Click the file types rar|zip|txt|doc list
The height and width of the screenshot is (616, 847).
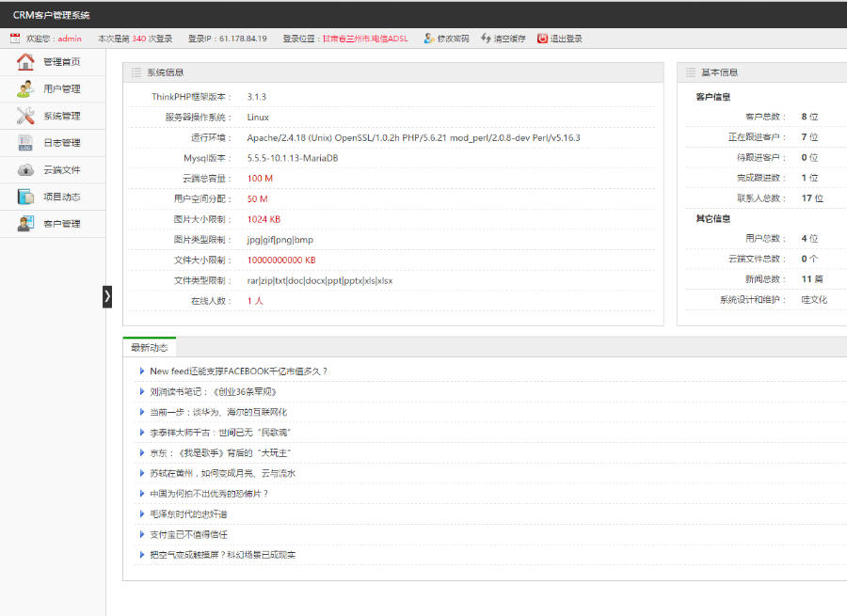(x=320, y=281)
